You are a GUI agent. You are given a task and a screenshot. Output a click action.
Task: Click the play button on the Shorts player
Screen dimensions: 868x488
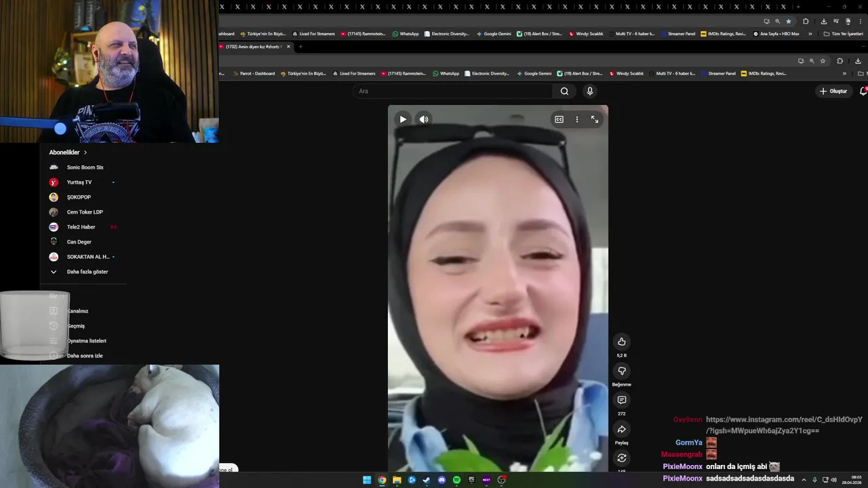403,119
